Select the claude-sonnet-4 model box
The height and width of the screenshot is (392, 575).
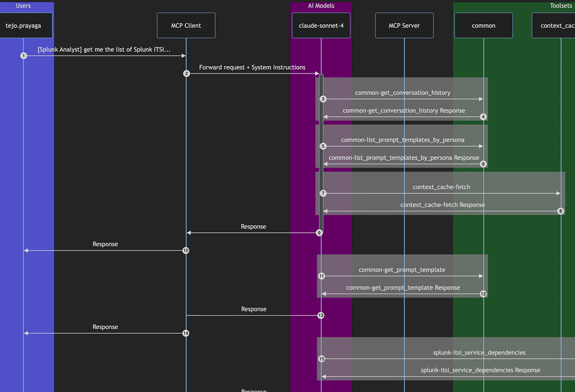[321, 25]
